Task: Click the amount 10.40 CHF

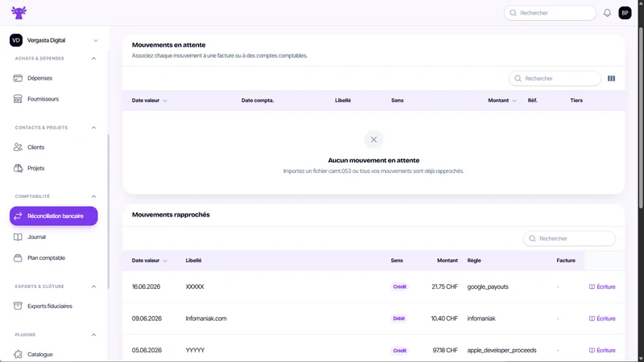Action: (444, 319)
